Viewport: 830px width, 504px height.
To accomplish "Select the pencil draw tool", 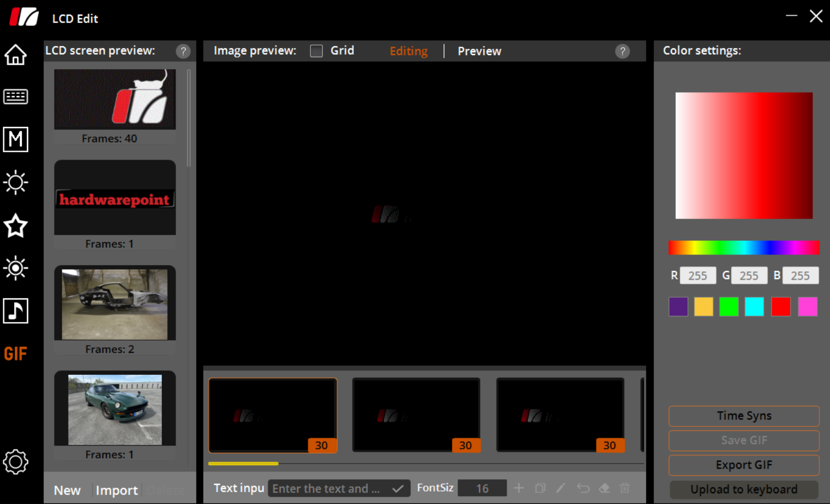I will click(561, 488).
